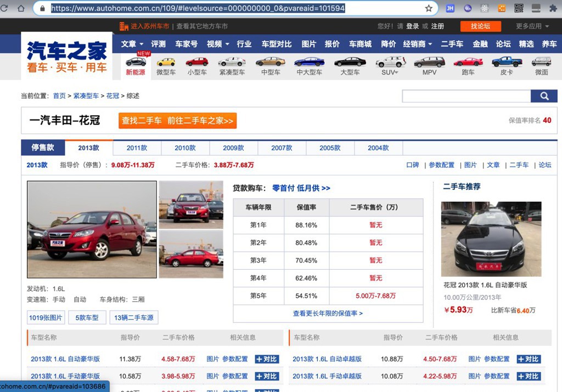562x392 pixels.
Task: Click the browser reload icon
Action: point(4,8)
